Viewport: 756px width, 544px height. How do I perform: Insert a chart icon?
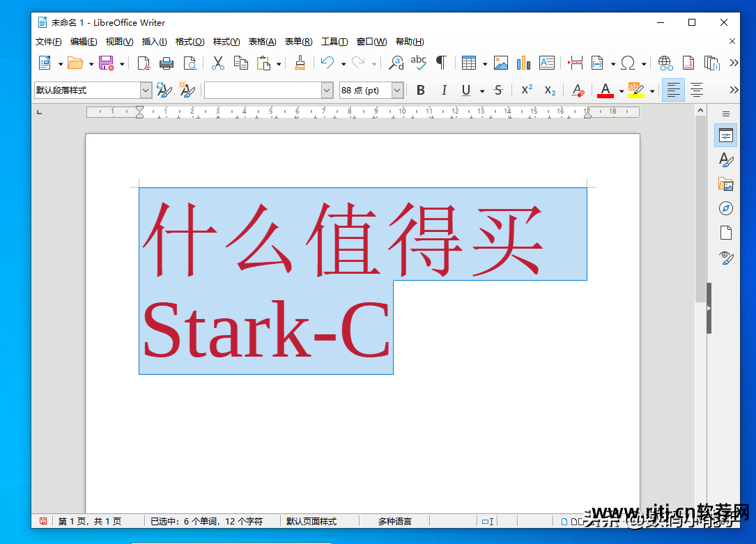523,63
